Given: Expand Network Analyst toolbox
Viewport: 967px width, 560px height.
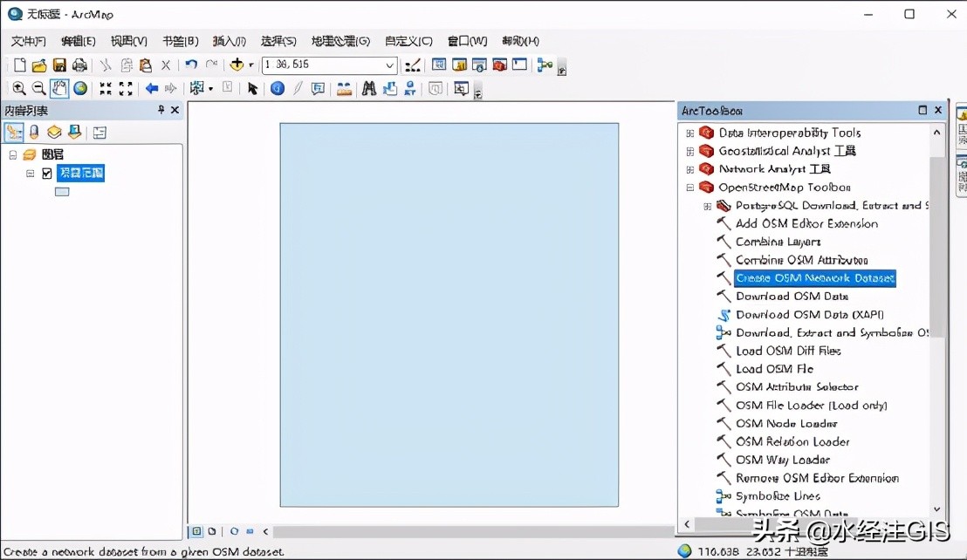Looking at the screenshot, I should (x=690, y=169).
